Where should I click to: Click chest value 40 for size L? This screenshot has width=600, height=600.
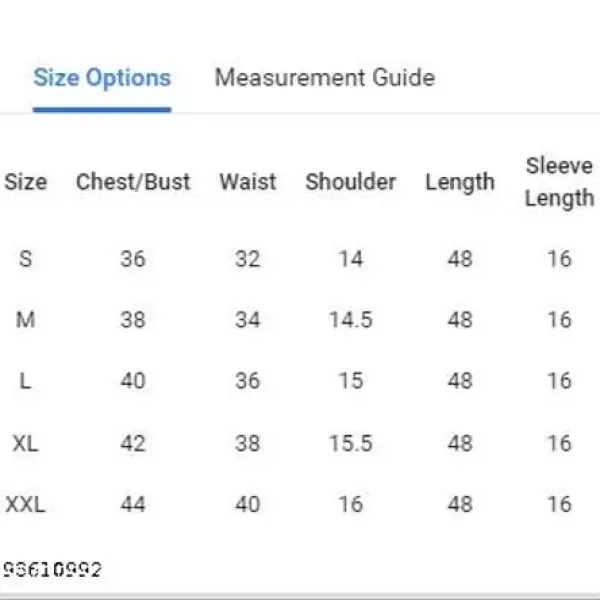[133, 381]
